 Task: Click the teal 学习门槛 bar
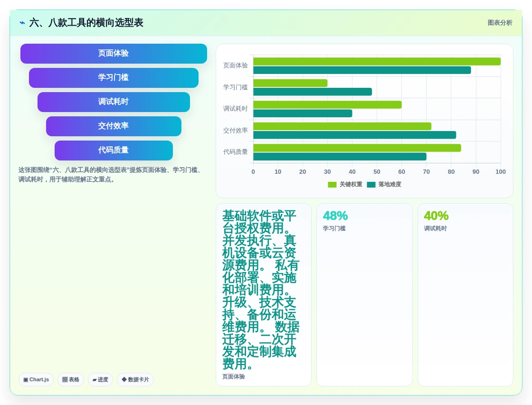pos(313,92)
